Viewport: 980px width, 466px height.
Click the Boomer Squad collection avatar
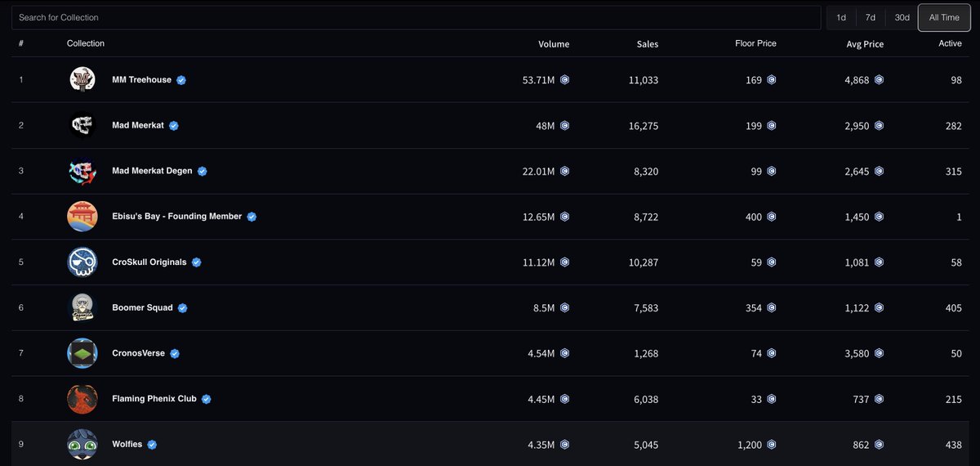pyautogui.click(x=82, y=308)
